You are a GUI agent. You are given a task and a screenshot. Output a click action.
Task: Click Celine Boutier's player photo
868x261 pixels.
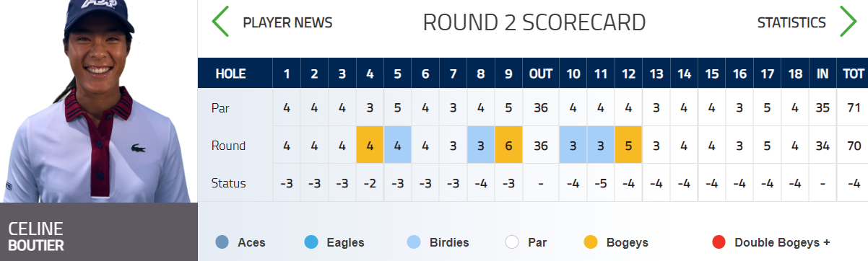click(98, 101)
